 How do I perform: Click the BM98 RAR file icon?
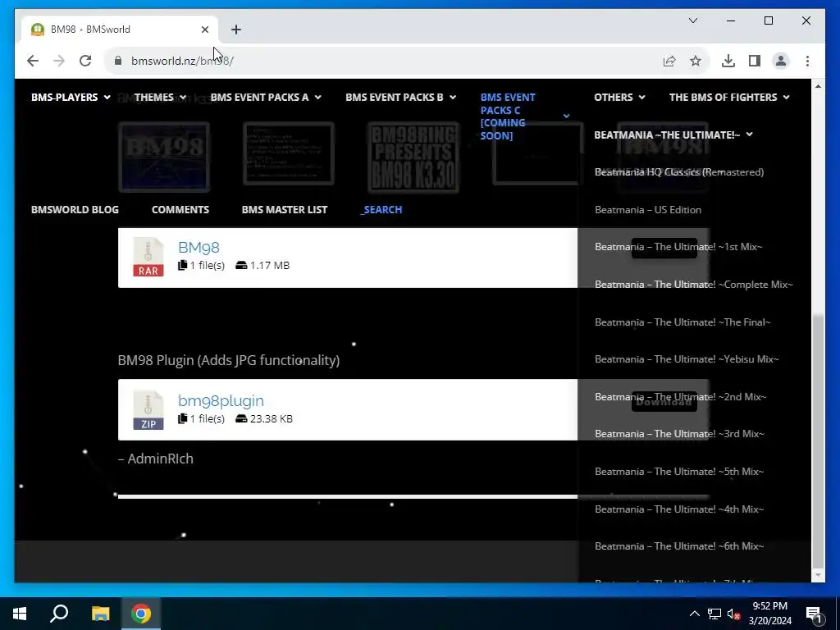pos(148,257)
